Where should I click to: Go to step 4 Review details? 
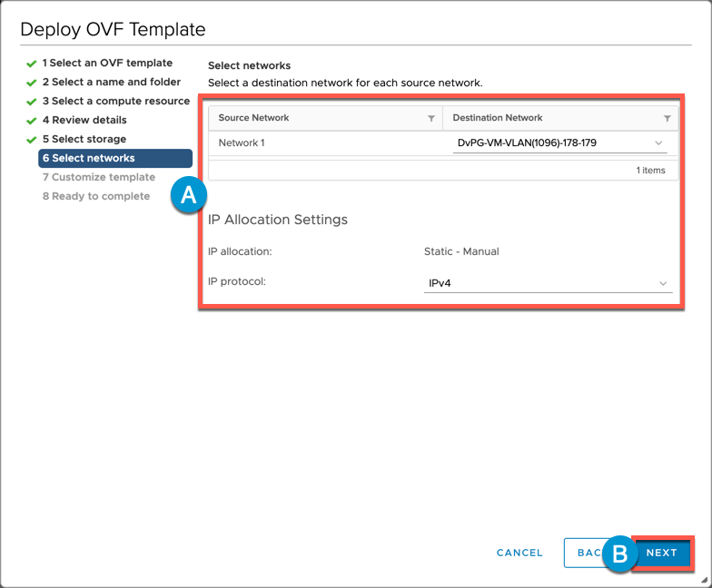click(x=84, y=120)
